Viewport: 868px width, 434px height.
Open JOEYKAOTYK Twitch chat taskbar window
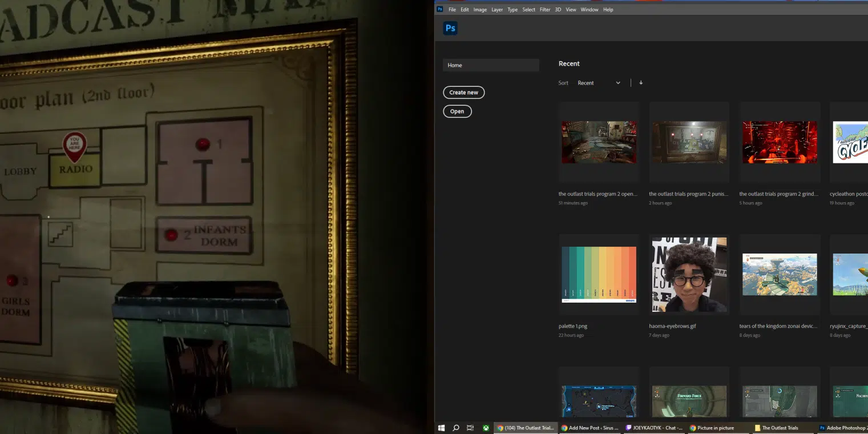[655, 428]
